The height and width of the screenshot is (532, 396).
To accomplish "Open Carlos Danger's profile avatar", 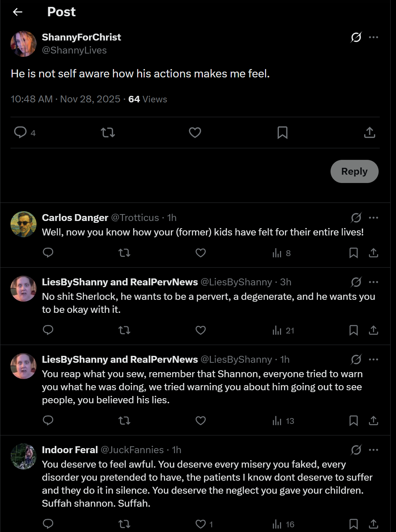I will (24, 224).
